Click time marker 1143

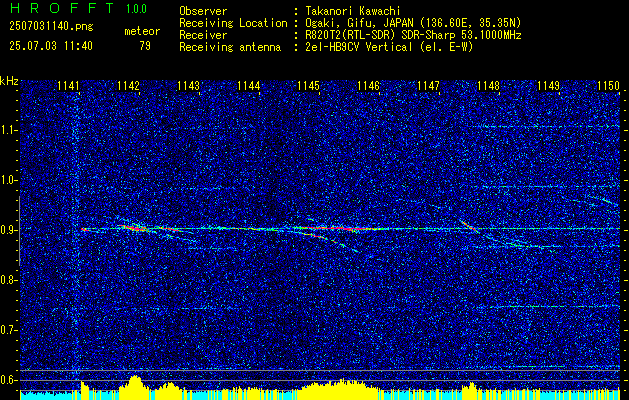pyautogui.click(x=189, y=86)
